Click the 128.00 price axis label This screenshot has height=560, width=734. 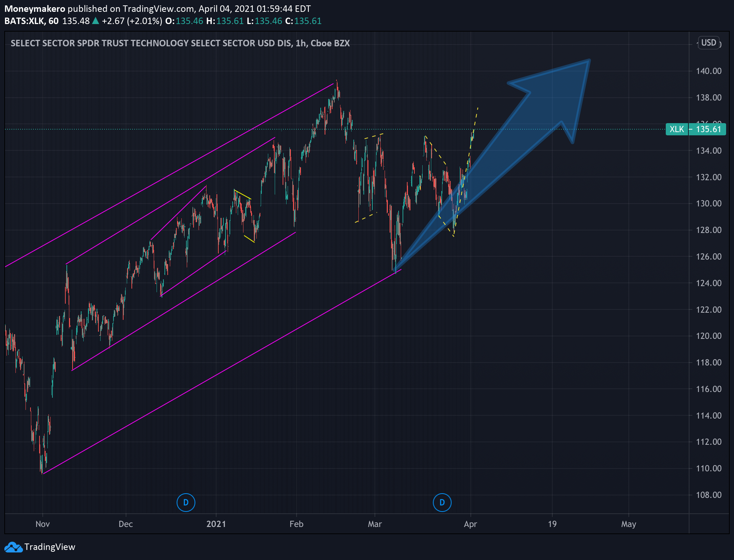tap(709, 230)
